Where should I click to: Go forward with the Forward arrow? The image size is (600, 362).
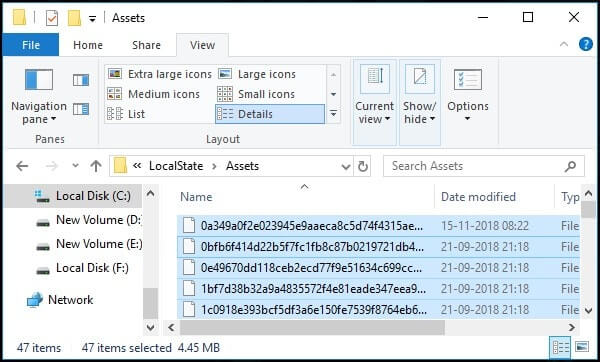click(x=51, y=166)
